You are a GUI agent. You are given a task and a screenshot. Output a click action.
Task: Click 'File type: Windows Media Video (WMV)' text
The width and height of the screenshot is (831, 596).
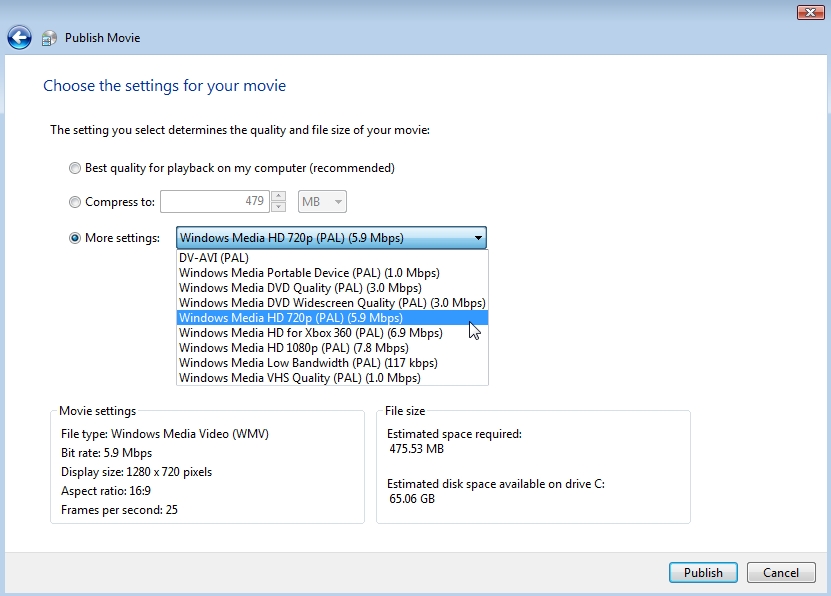[x=165, y=434]
